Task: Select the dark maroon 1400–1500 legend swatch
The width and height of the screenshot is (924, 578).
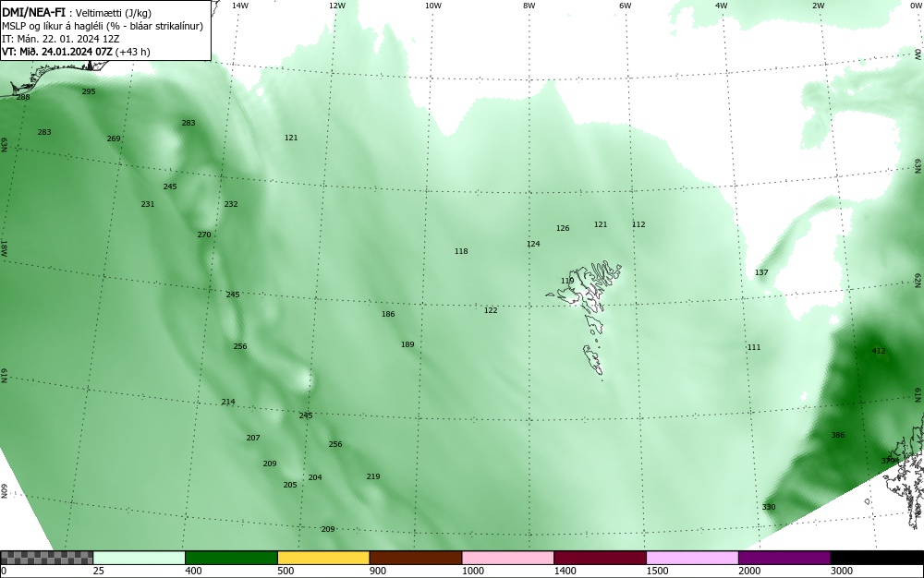Action: tap(600, 558)
